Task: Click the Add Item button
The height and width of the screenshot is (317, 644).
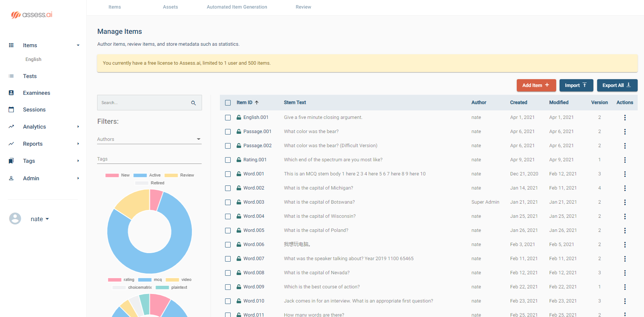Action: coord(536,85)
